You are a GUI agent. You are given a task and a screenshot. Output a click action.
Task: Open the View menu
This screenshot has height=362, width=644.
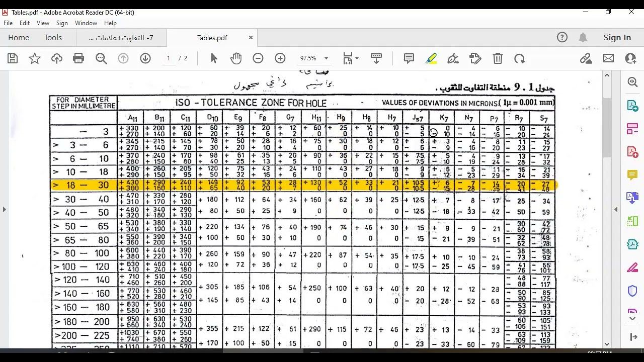43,23
